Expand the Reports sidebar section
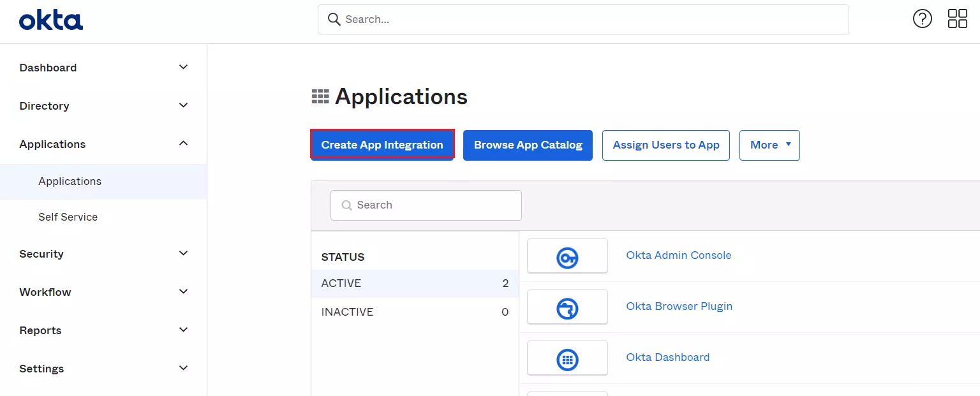 tap(103, 330)
